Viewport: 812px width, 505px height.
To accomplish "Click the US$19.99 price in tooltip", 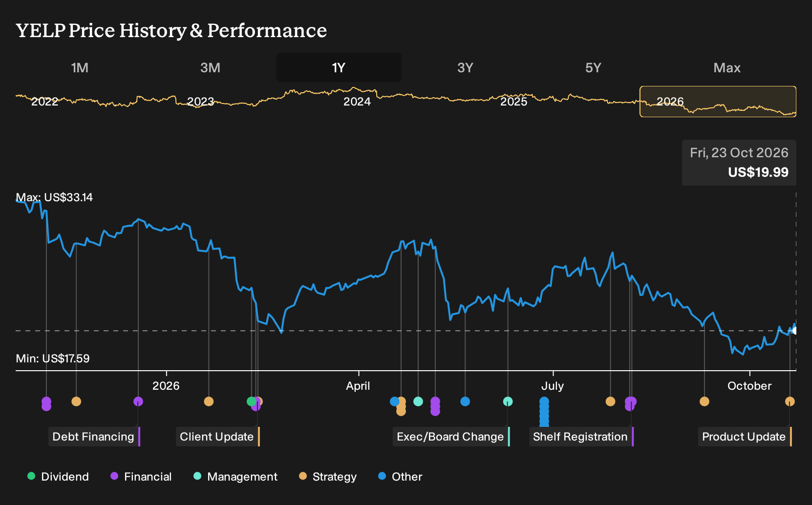I will 758,172.
